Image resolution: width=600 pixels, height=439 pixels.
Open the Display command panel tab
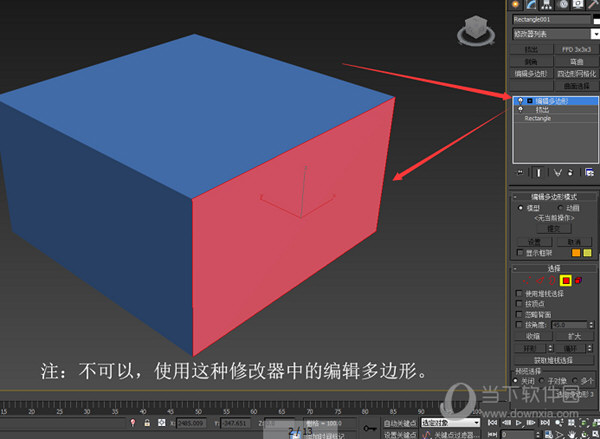click(577, 4)
